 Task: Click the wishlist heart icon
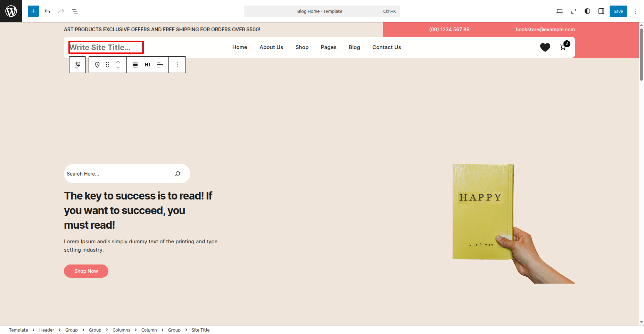[545, 47]
